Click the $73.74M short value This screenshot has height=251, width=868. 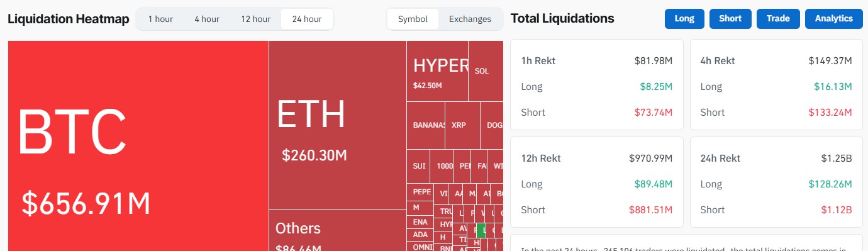(x=654, y=113)
